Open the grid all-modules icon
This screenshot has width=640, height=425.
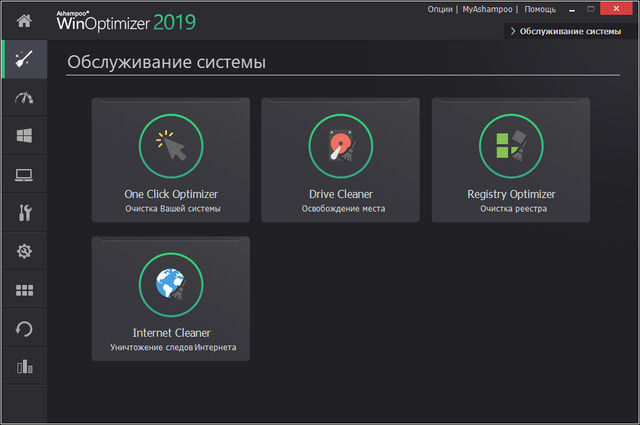click(24, 290)
